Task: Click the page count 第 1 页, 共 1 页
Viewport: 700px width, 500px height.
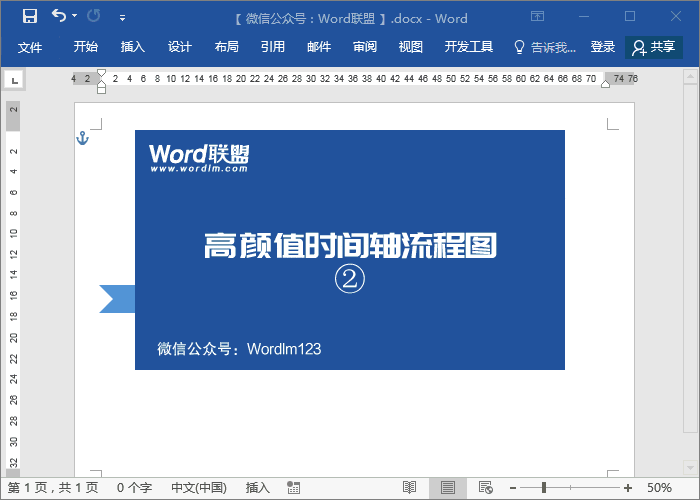Action: point(53,488)
